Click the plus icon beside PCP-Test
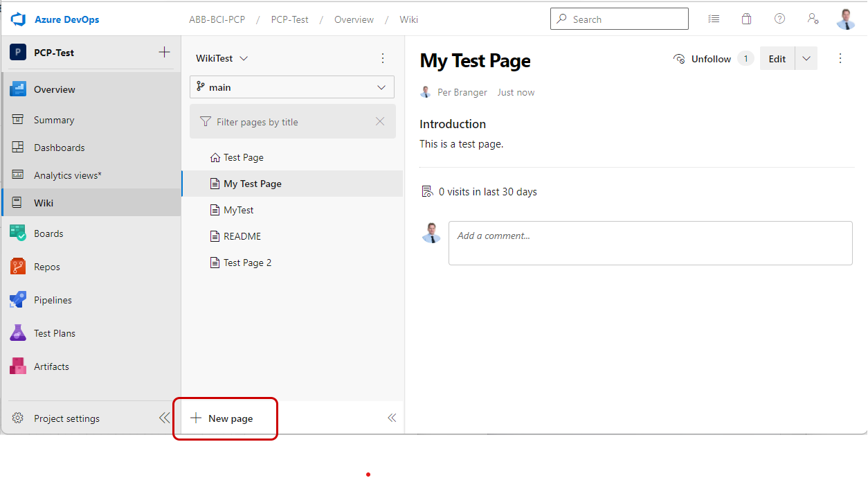This screenshot has width=868, height=478. 164,53
